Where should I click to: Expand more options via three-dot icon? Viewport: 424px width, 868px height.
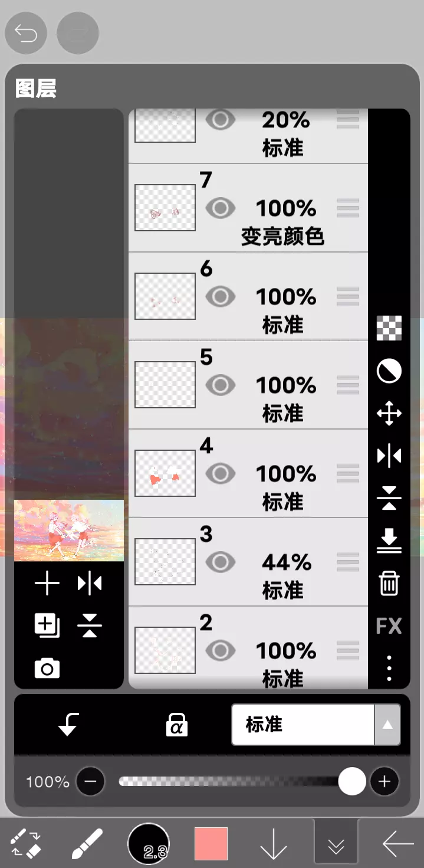pos(389,667)
